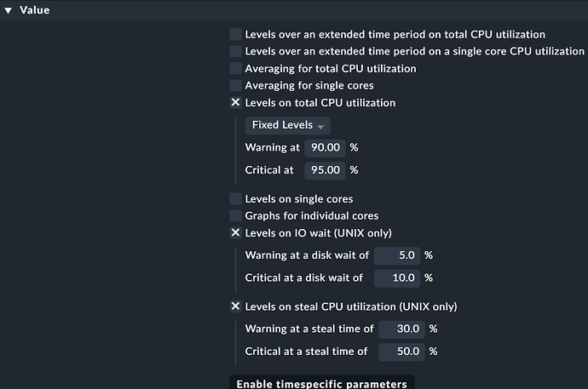Click the Warning at 90.00 field
This screenshot has height=389, width=588.
point(325,147)
